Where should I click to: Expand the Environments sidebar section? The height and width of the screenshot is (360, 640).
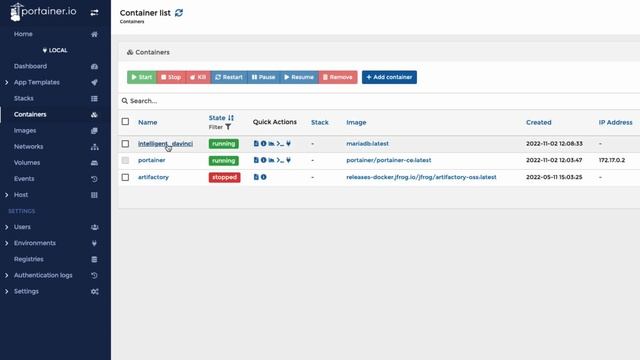[7, 243]
